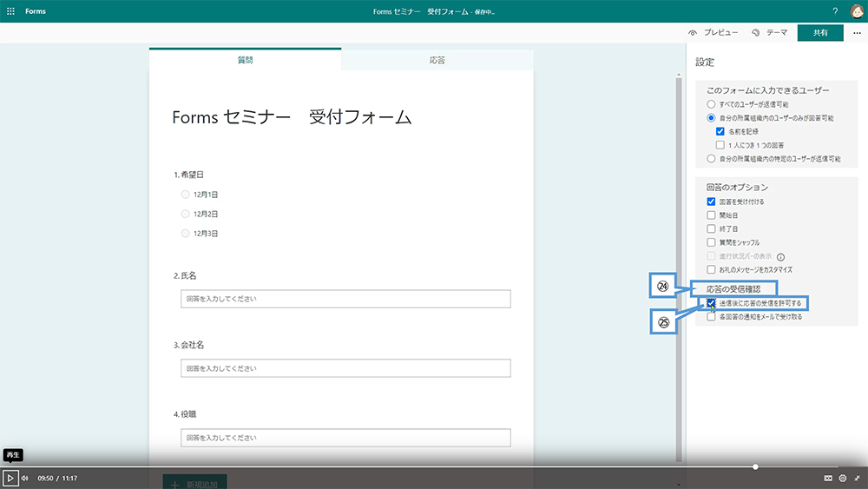Viewport: 868px width, 489px height.
Task: Open the テーマ theme picker
Action: pyautogui.click(x=769, y=33)
